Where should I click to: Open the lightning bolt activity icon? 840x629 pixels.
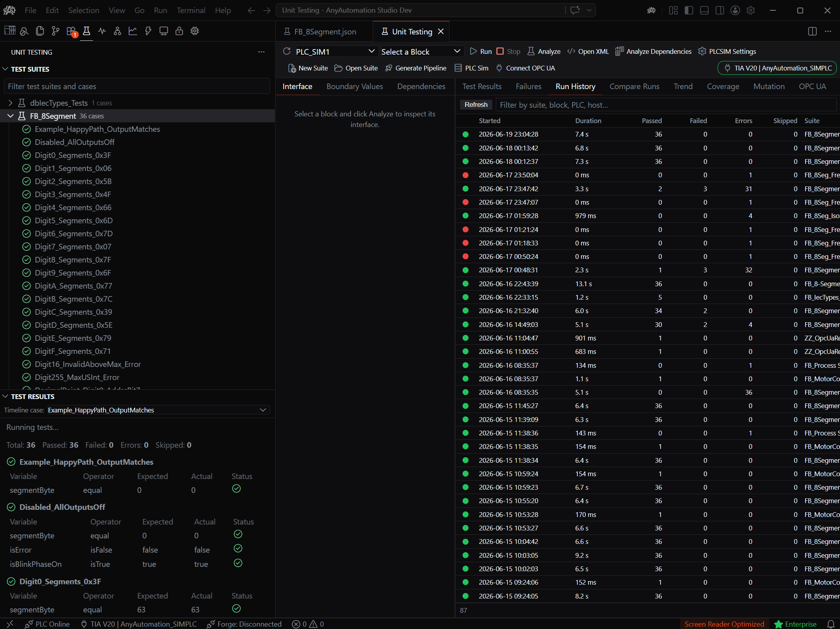pos(148,31)
